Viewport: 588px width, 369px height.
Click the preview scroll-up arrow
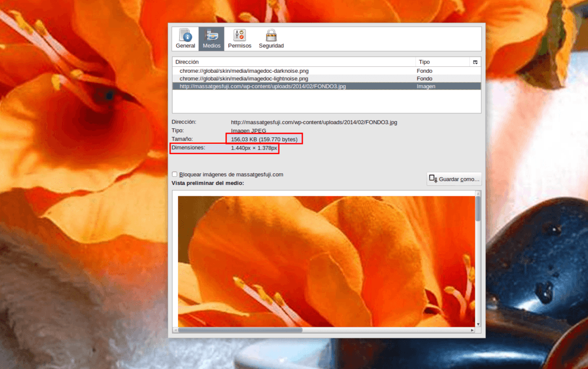(x=478, y=193)
